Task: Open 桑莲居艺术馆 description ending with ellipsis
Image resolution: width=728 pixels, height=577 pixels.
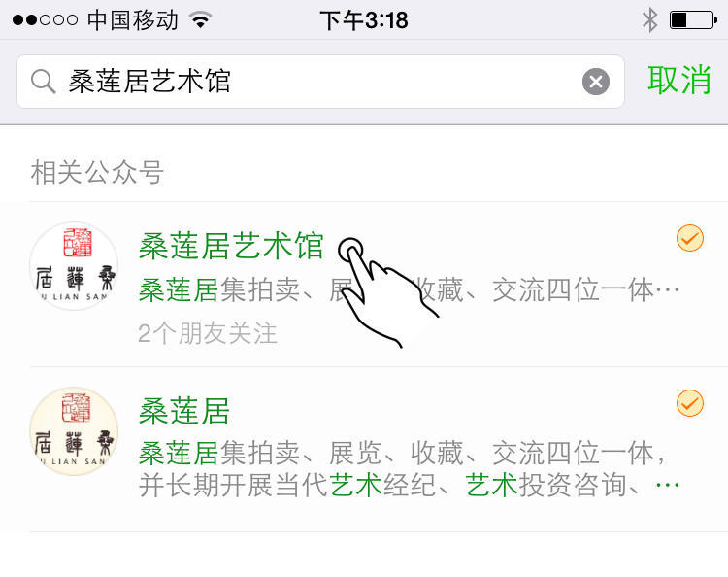Action: [x=409, y=289]
